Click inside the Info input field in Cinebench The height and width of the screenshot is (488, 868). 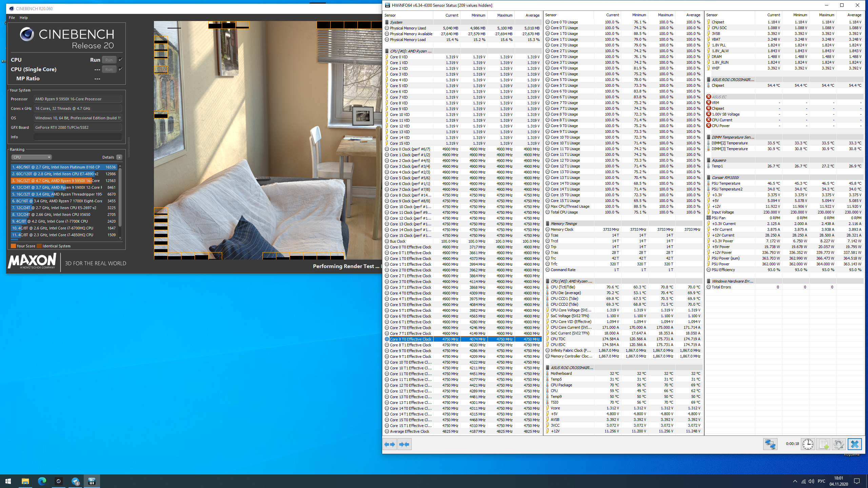coord(78,137)
